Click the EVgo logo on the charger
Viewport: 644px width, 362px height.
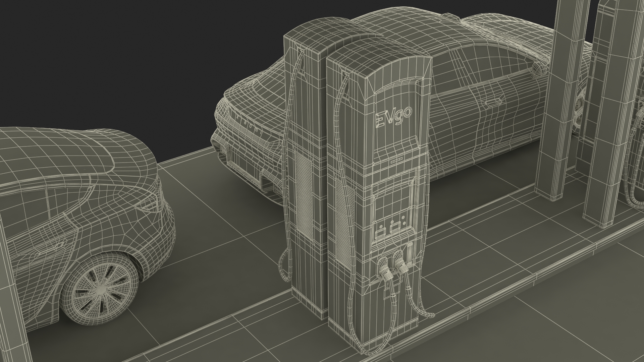click(394, 116)
